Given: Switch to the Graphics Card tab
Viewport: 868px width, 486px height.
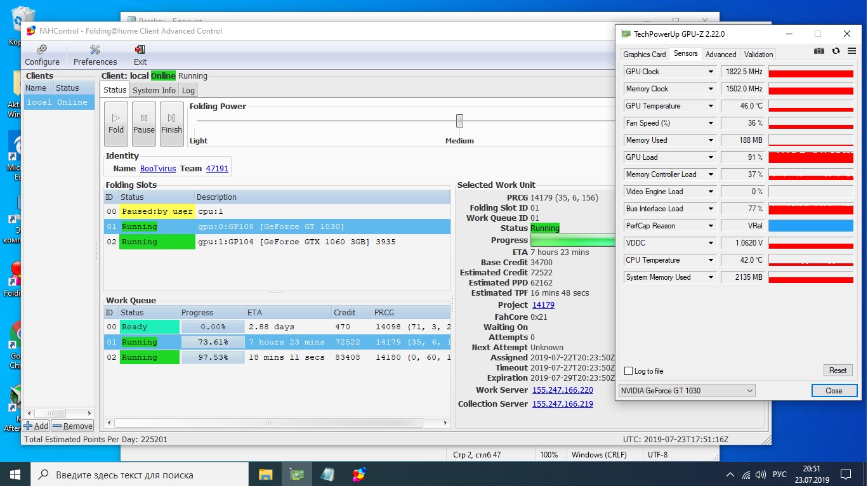Looking at the screenshot, I should (645, 55).
